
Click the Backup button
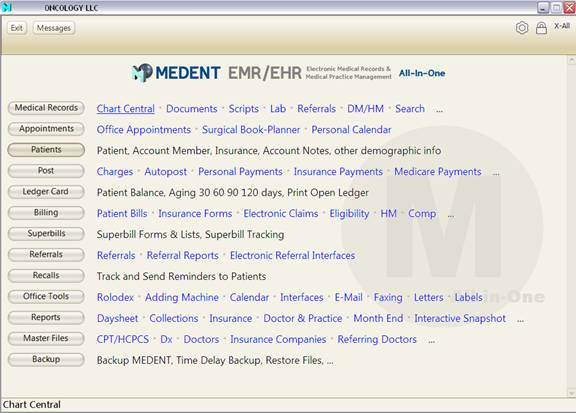(x=46, y=359)
